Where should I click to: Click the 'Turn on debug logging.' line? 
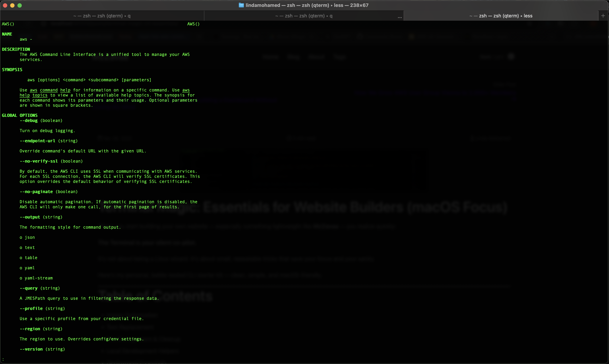(47, 131)
